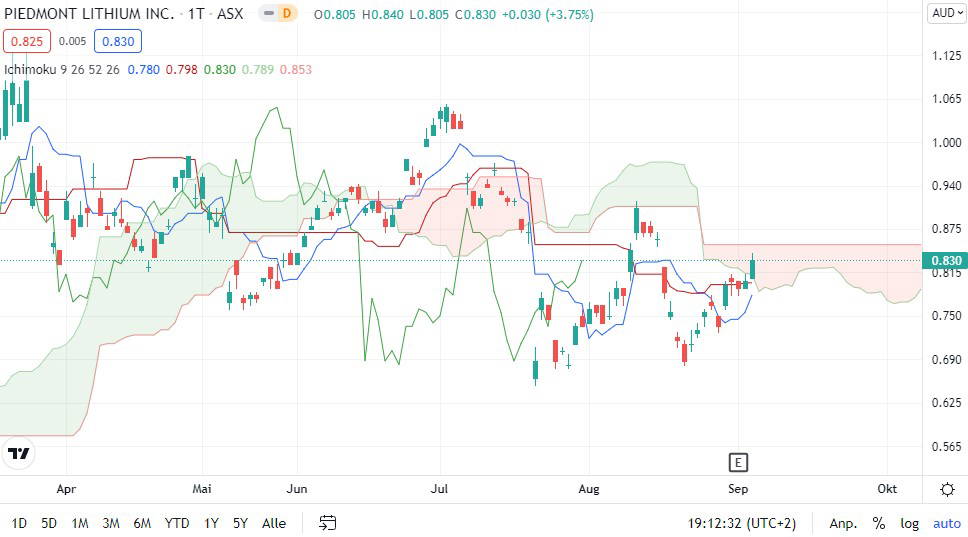This screenshot has height=537, width=968.
Task: Open the go-to-date calendar icon
Action: [327, 523]
